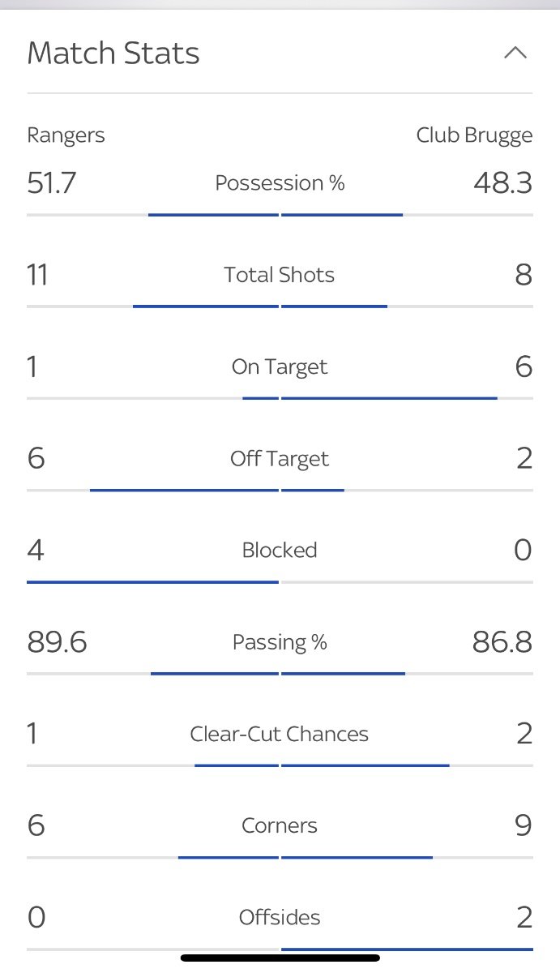Tap the Corners stat label
This screenshot has width=560, height=973.
point(280,825)
